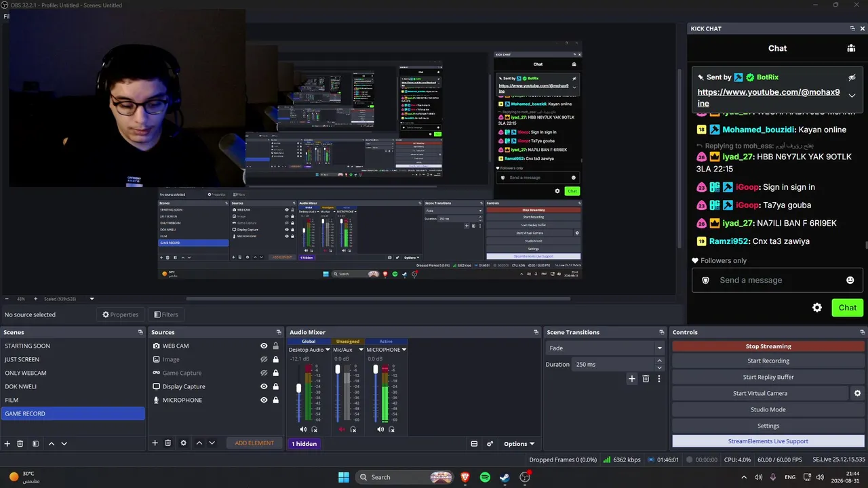Click Windows Start button

[344, 477]
